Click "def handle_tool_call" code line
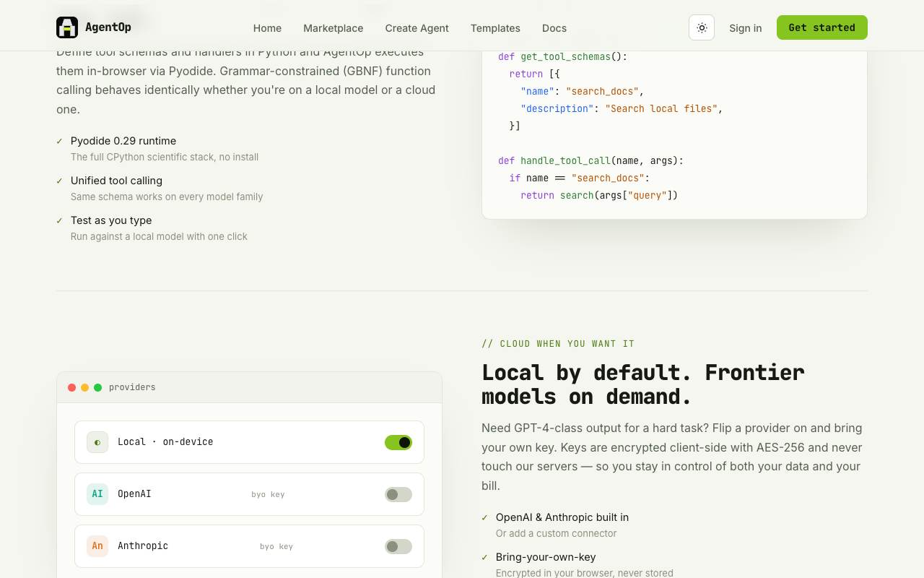 (x=590, y=160)
